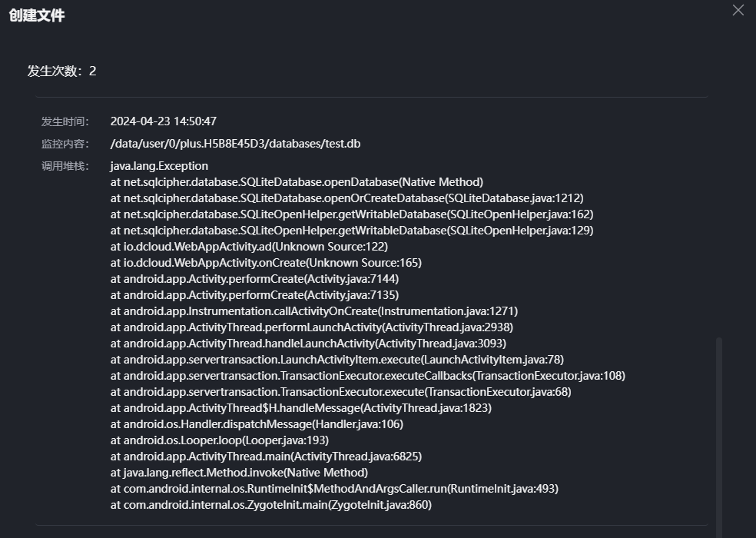This screenshot has width=756, height=538.
Task: Click the 发生次数 count text
Action: pos(62,71)
